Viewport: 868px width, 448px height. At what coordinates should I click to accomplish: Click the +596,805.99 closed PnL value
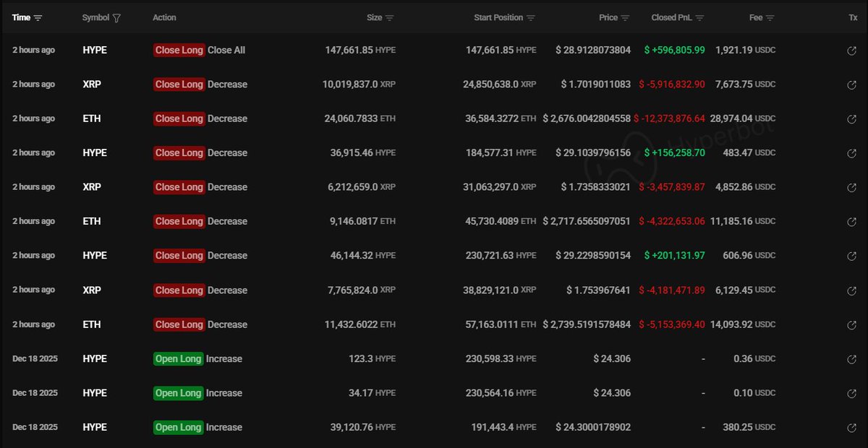point(676,51)
